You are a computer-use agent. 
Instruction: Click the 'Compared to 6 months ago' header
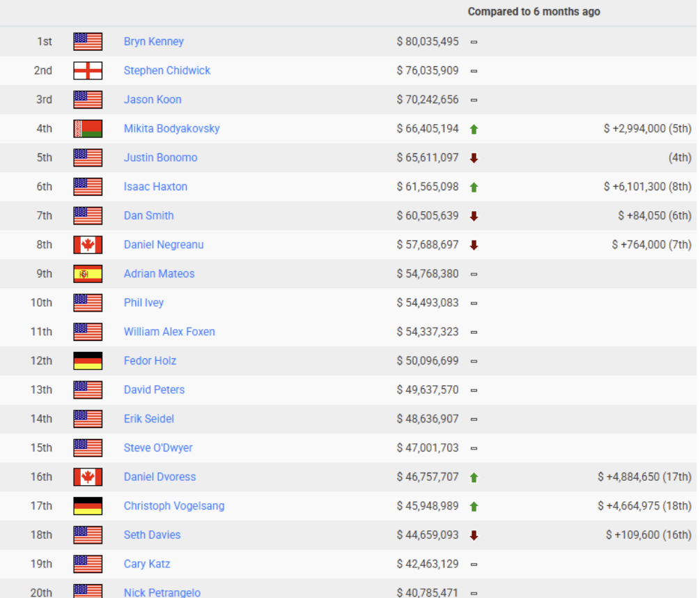(x=534, y=12)
